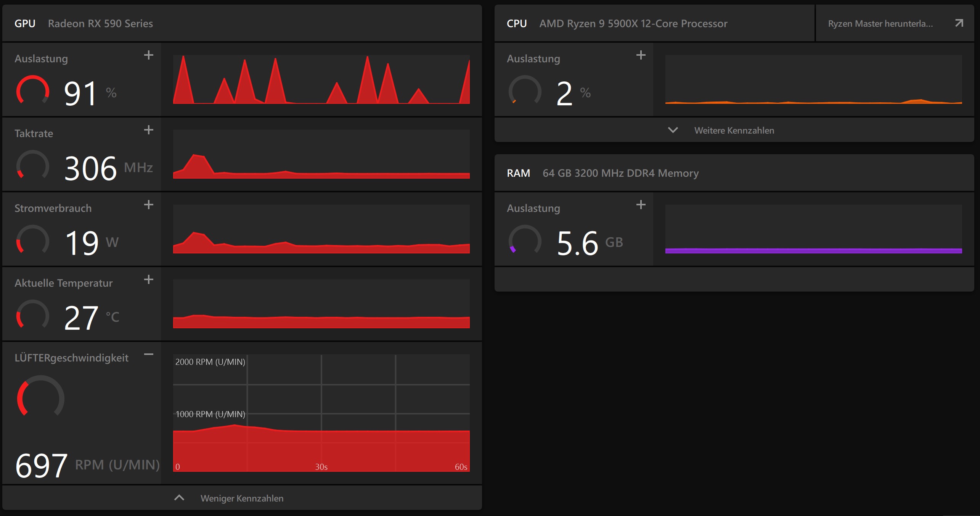Click the chevron up next to Weniger Kennzahlen

(x=179, y=498)
